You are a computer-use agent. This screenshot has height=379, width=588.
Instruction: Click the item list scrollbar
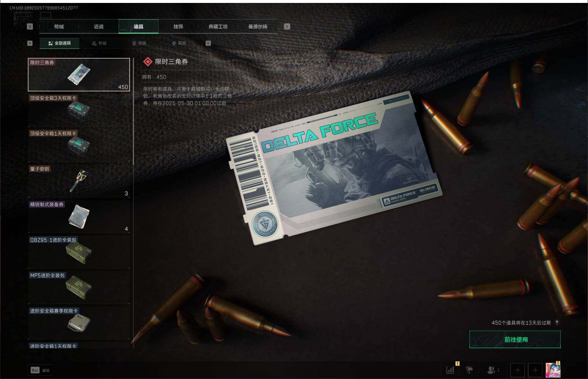(133, 111)
